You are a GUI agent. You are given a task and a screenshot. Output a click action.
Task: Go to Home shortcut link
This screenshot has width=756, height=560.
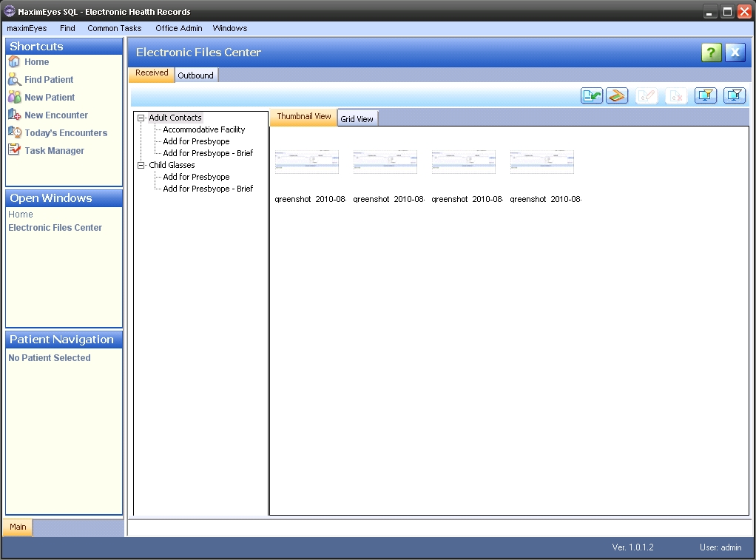click(x=37, y=61)
